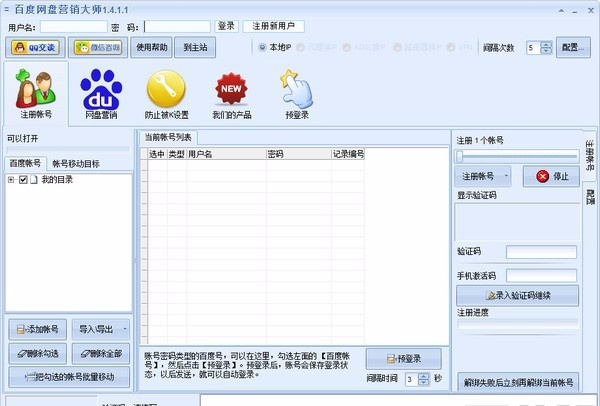Open the 配置... settings button

click(573, 47)
